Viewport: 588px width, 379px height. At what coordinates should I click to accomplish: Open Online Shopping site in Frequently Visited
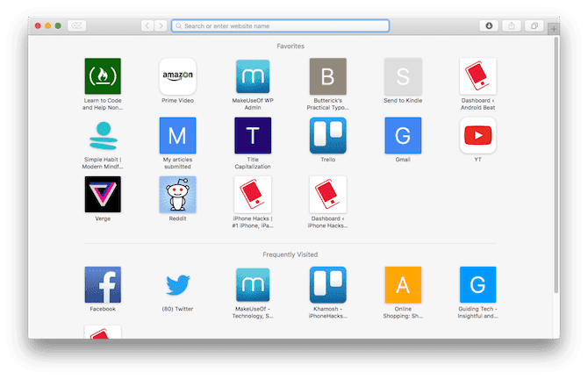403,284
